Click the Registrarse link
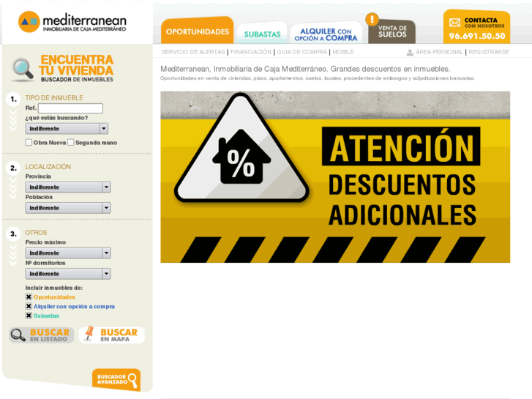The height and width of the screenshot is (399, 532). (489, 52)
